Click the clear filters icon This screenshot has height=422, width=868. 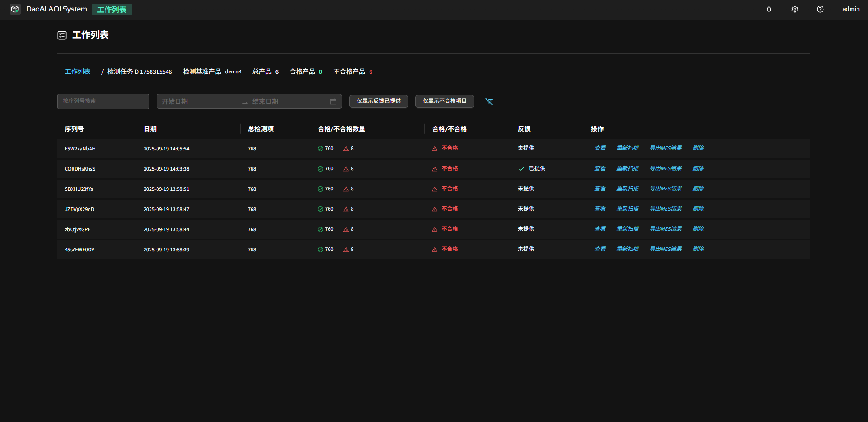pyautogui.click(x=489, y=101)
